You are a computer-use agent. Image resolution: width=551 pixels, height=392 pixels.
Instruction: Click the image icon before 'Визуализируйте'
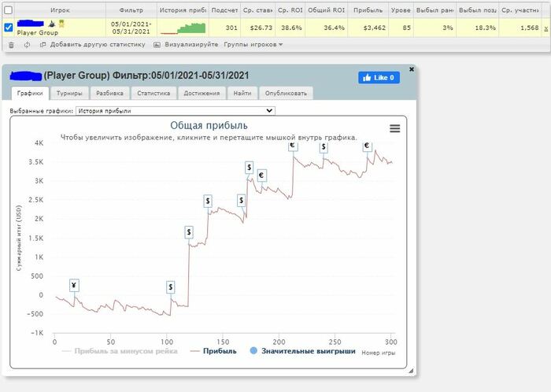157,45
